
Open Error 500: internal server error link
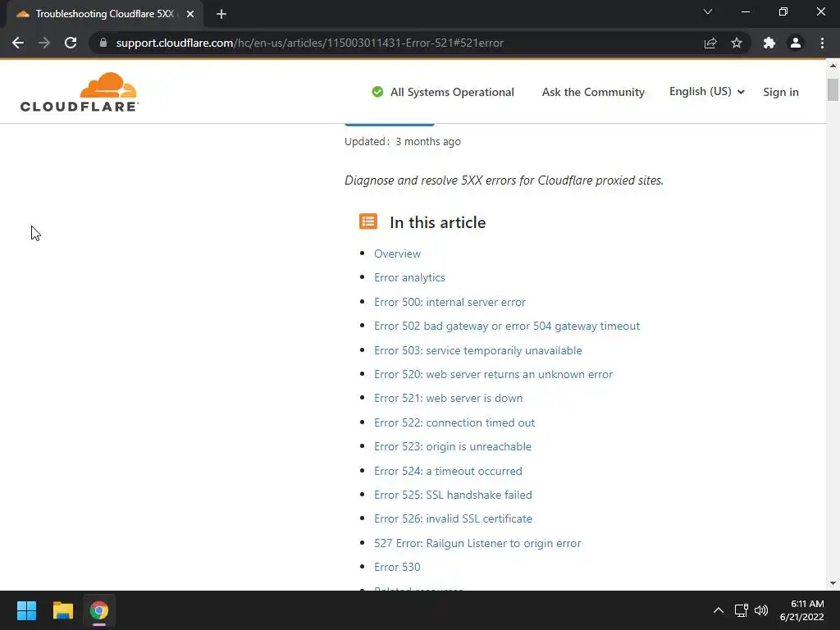[x=450, y=302]
